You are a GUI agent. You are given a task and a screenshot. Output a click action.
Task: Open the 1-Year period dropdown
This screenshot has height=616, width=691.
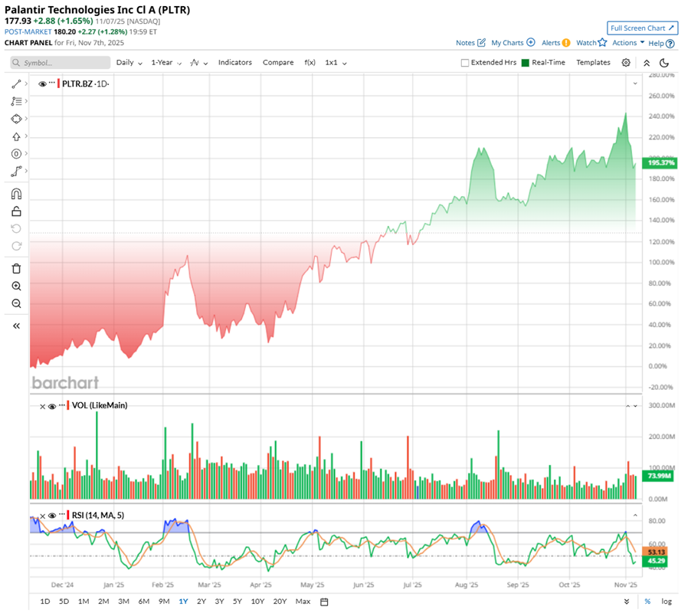click(x=166, y=63)
